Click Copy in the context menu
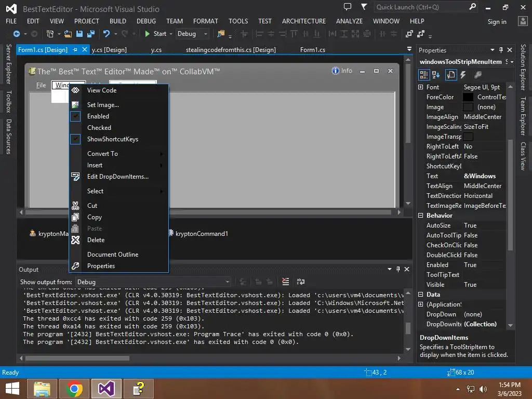The height and width of the screenshot is (399, 532). (119, 217)
